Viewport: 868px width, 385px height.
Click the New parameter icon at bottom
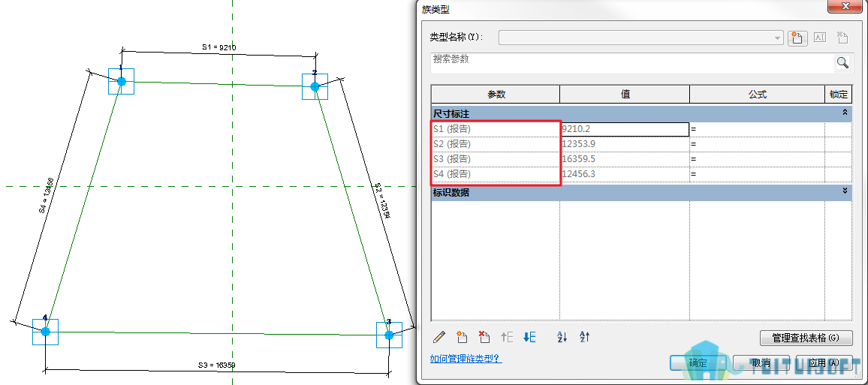click(x=461, y=336)
